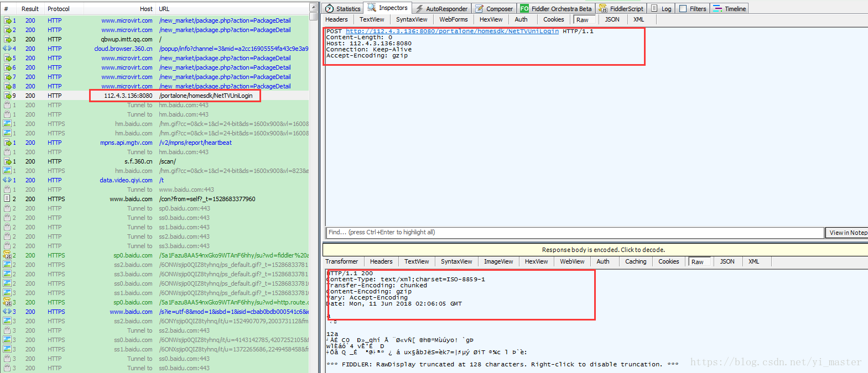Open the response ImageView tab
Screen dimensions: 868x373
click(498, 261)
